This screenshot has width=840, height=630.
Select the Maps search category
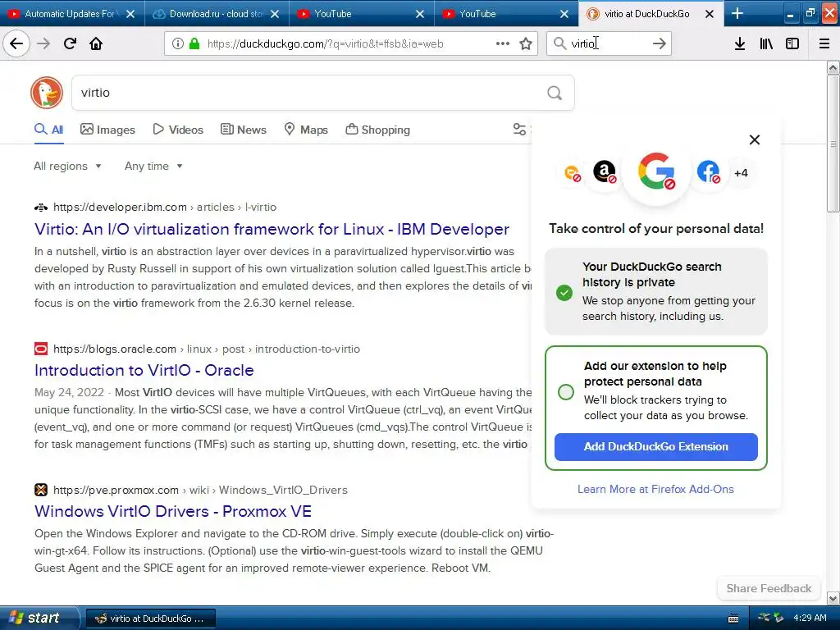[x=306, y=130]
